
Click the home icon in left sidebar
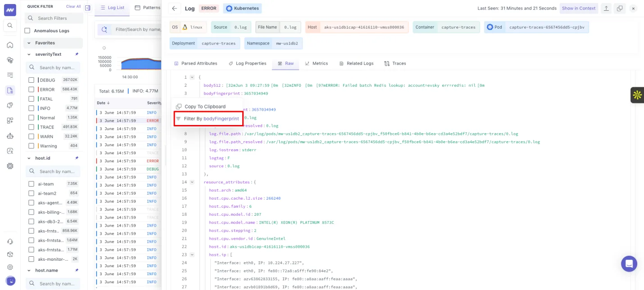click(10, 45)
